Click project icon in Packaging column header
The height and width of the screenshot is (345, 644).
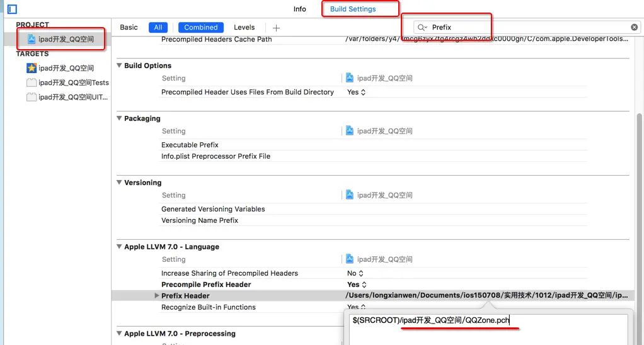click(x=350, y=130)
